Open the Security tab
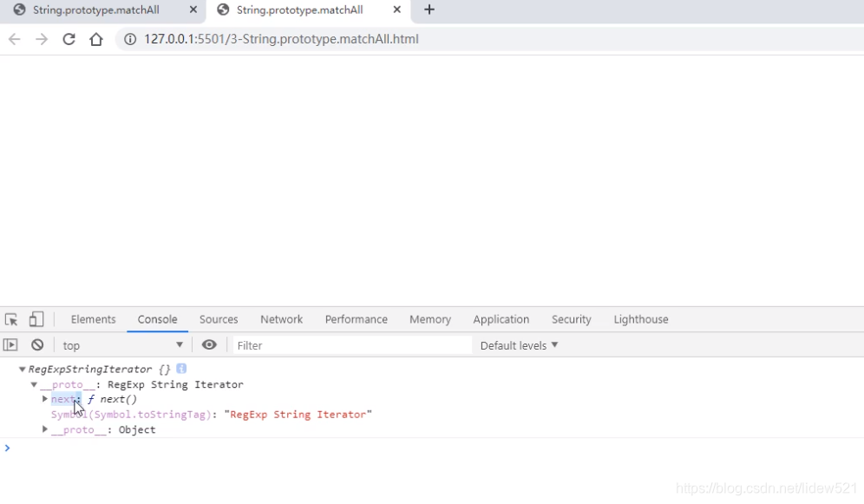The image size is (864, 504). (572, 319)
